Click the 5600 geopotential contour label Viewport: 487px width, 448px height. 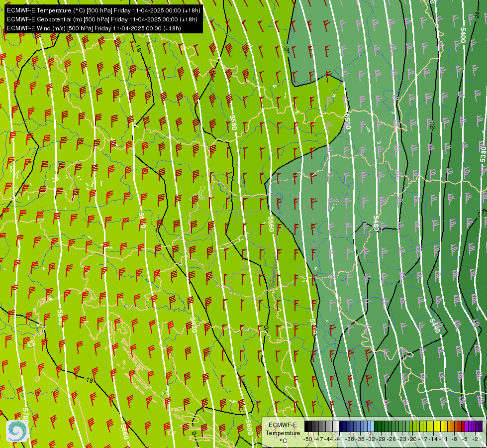point(249,428)
